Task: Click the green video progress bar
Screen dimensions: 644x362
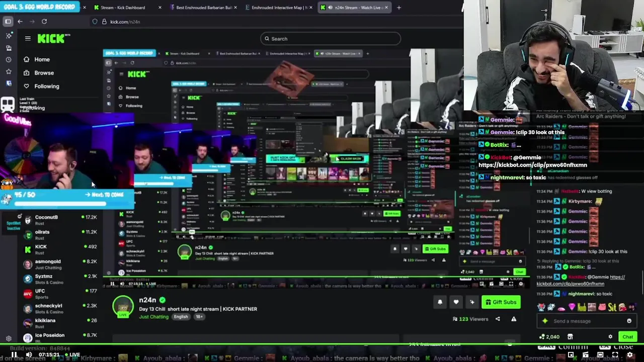Action: tap(322, 345)
